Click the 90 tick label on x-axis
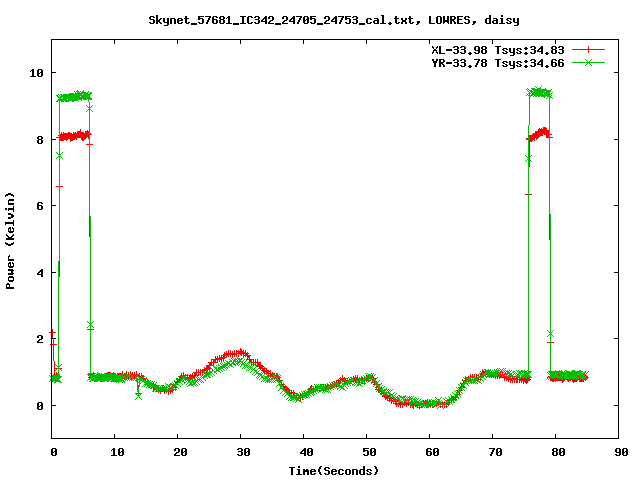The height and width of the screenshot is (480, 640). [x=618, y=452]
